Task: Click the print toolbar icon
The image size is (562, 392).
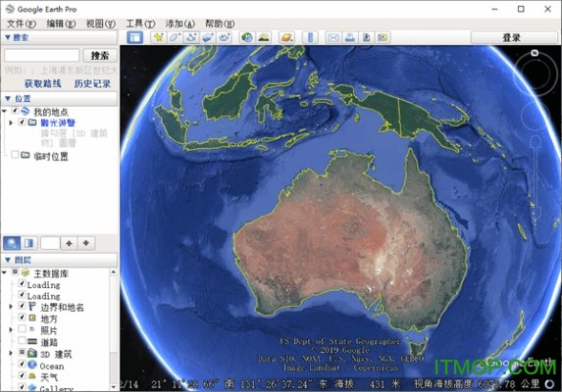Action: (x=350, y=37)
